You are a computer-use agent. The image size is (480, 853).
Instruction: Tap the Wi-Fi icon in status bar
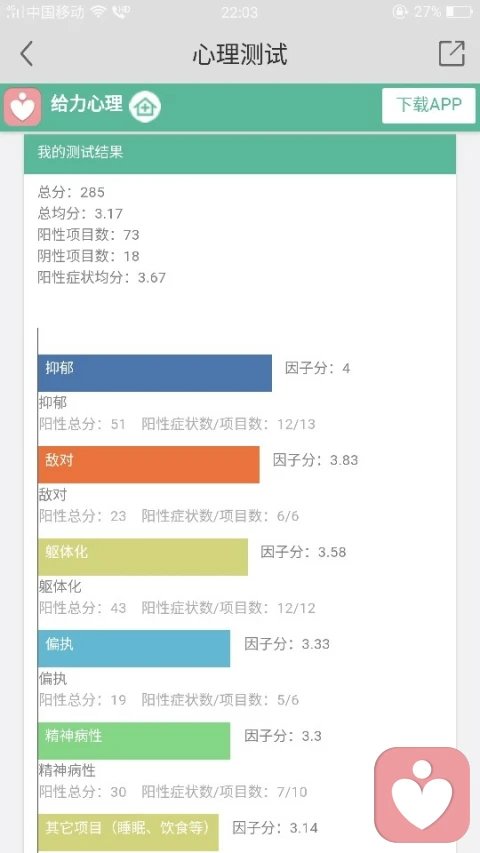click(99, 12)
